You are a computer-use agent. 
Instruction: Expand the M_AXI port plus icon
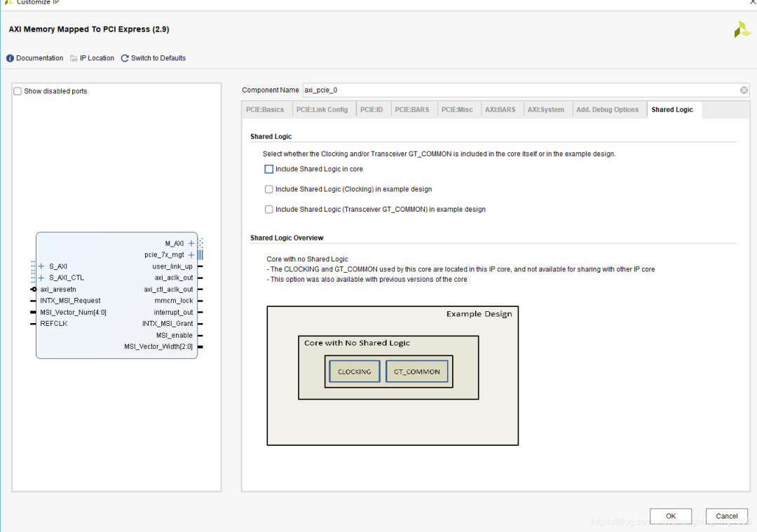(x=191, y=243)
